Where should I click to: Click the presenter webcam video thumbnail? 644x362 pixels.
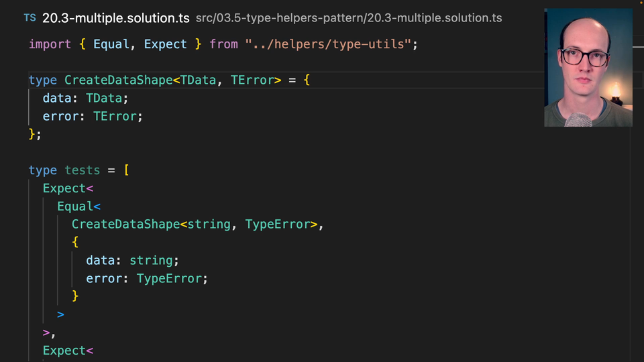[588, 68]
